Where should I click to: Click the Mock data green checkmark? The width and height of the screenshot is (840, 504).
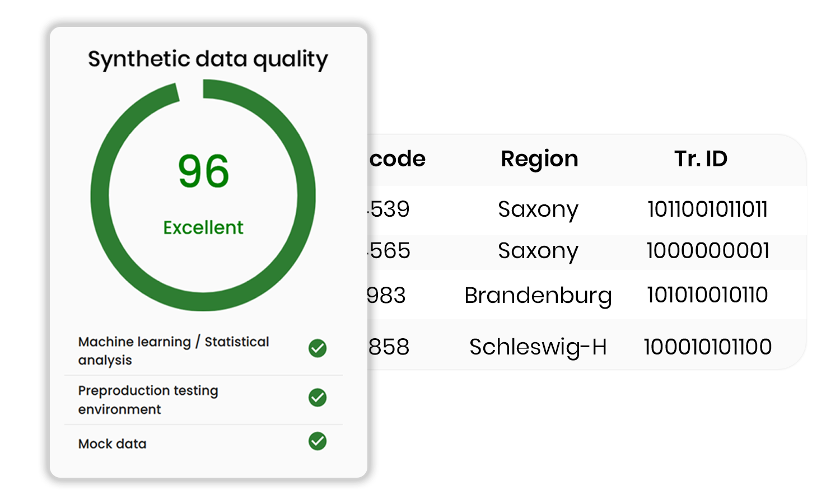318,441
